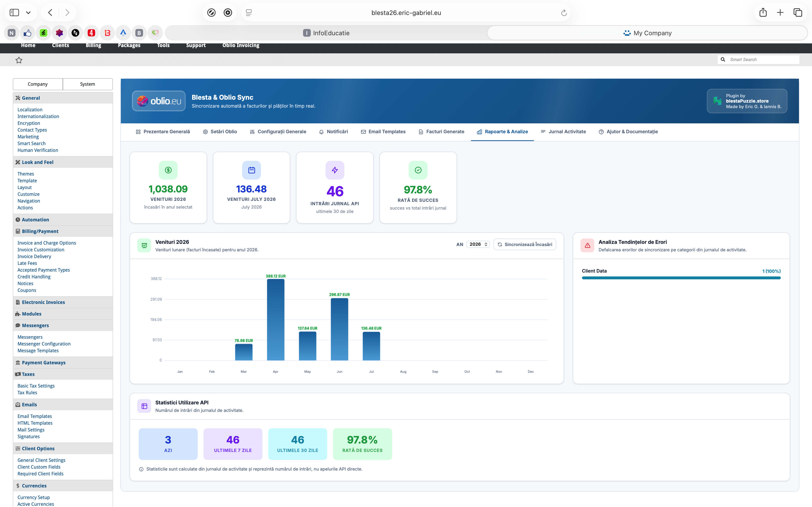Image resolution: width=812 pixels, height=507 pixels.
Task: Open Invoice Customization link
Action: 41,249
